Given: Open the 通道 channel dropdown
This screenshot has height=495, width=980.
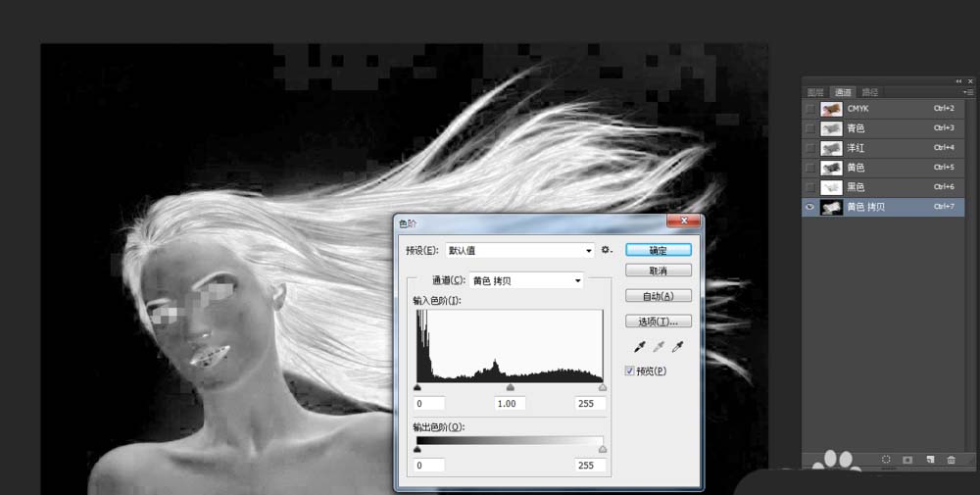Looking at the screenshot, I should pos(526,280).
